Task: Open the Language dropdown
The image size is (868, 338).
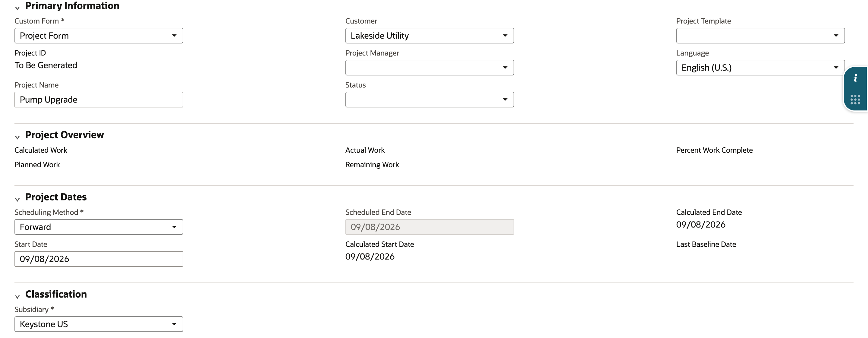Action: [x=760, y=68]
